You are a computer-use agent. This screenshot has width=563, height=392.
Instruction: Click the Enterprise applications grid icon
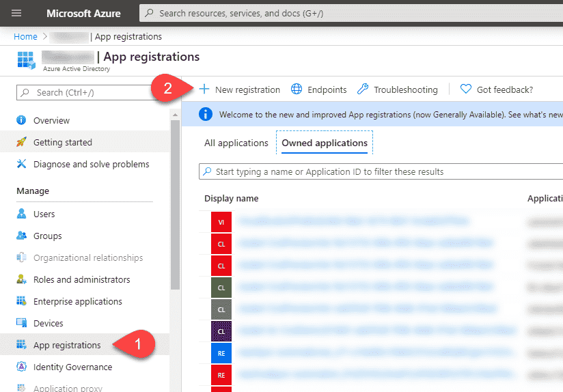tap(21, 300)
